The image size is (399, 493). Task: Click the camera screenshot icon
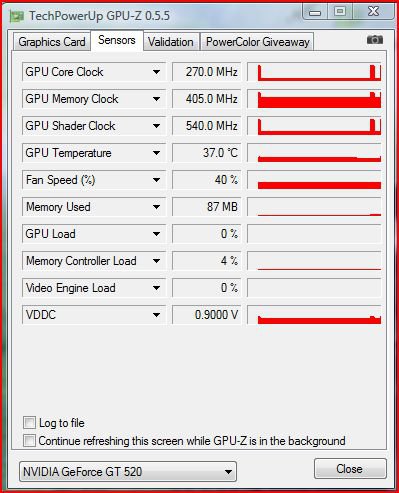[375, 40]
